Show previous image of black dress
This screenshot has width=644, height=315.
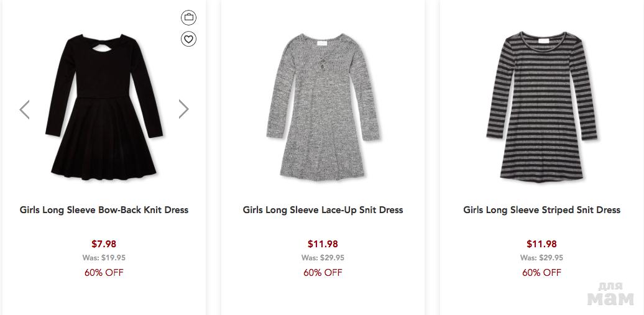pos(24,109)
